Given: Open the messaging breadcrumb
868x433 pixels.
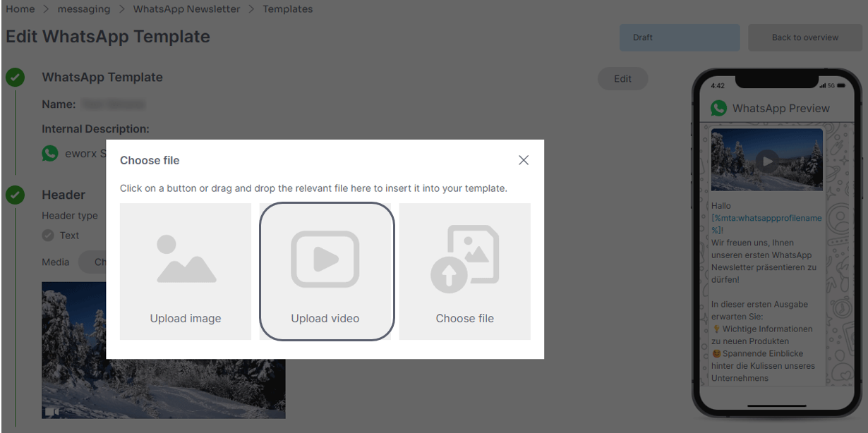Looking at the screenshot, I should coord(83,9).
